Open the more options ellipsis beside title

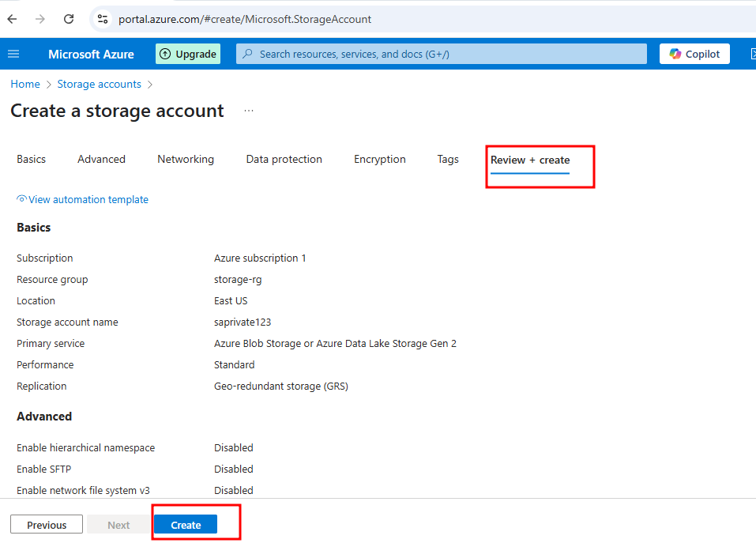tap(249, 111)
